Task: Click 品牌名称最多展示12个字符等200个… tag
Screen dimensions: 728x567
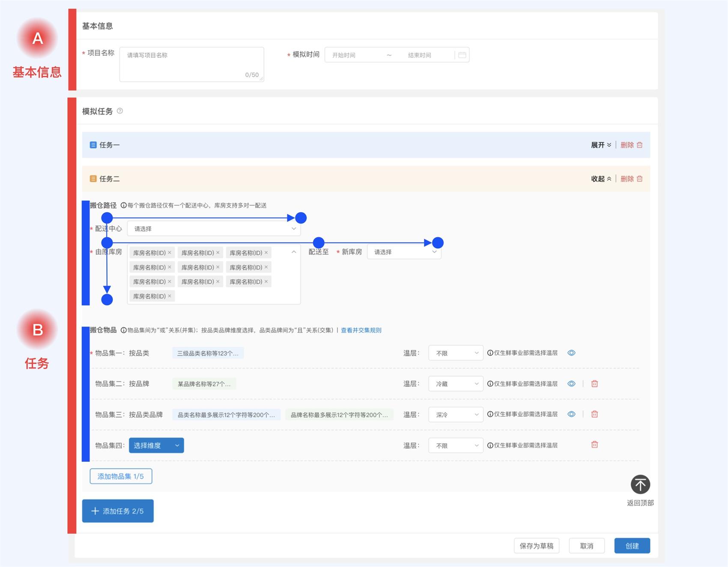Action: click(x=339, y=415)
